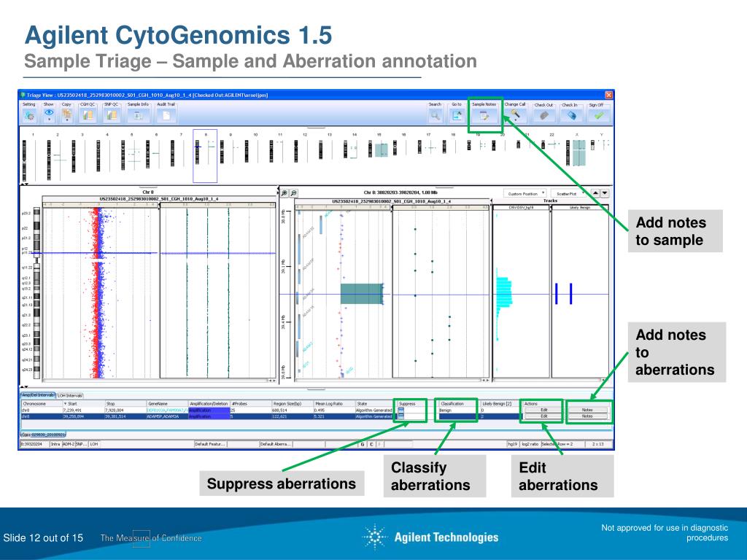Click hg19 in the status bar
This screenshot has width=747, height=560.
tap(512, 444)
